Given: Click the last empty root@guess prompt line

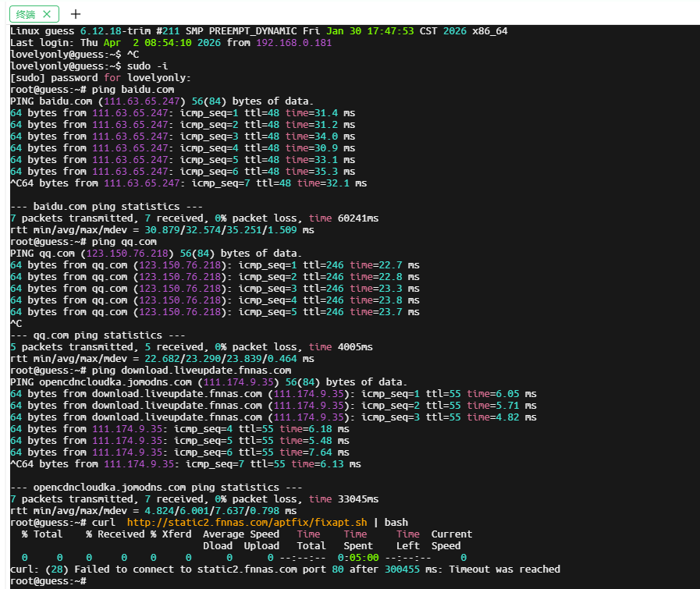Looking at the screenshot, I should tap(47, 581).
